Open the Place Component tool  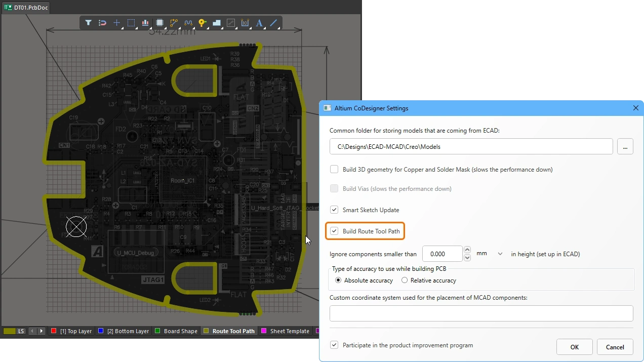(159, 23)
